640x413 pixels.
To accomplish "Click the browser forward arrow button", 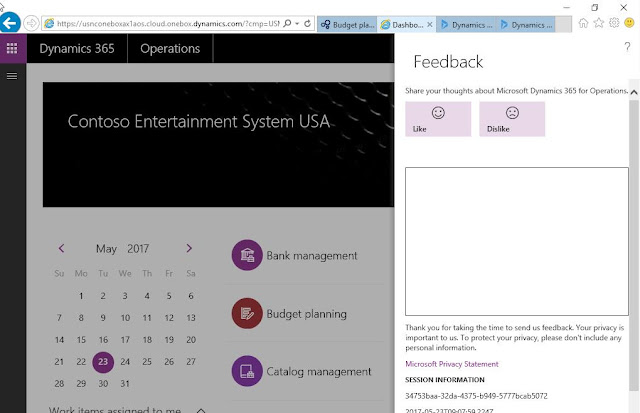I will [x=31, y=23].
